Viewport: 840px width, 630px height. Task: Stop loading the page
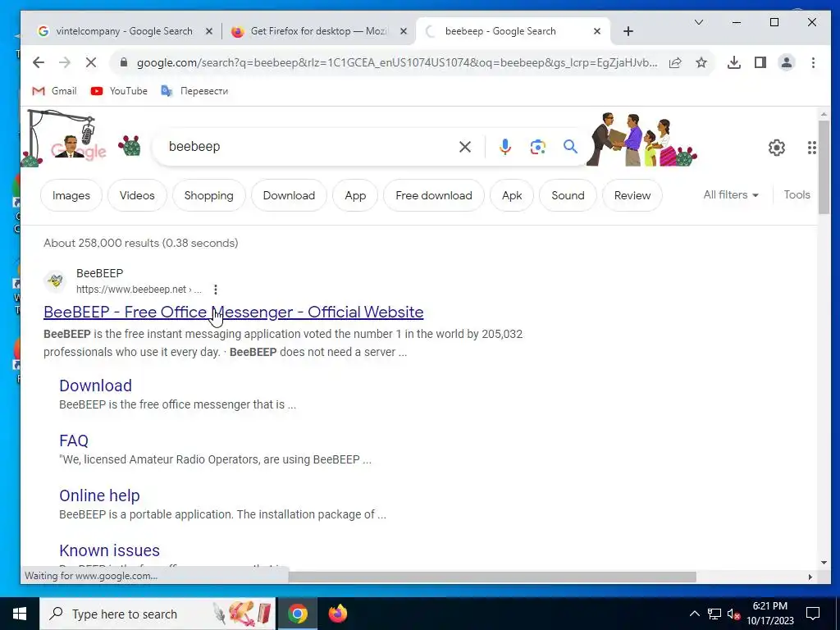coord(91,62)
